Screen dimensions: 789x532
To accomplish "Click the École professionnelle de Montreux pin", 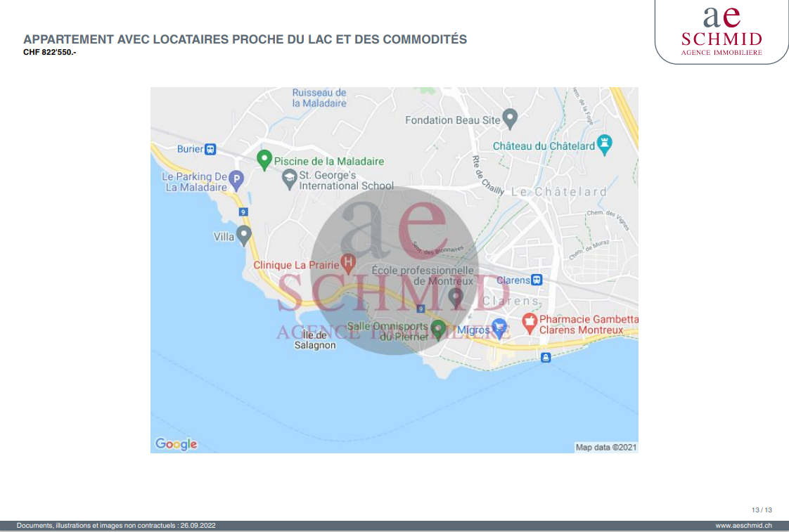I will [456, 297].
